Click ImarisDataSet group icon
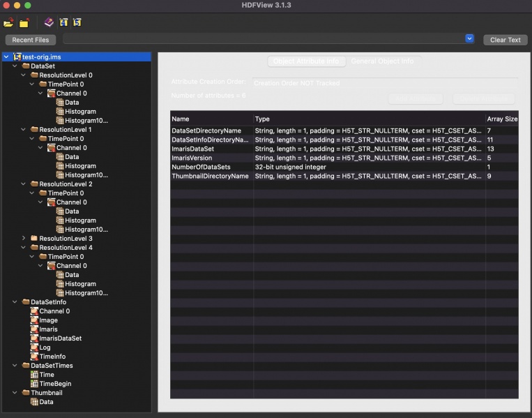532x418 pixels. pyautogui.click(x=34, y=338)
